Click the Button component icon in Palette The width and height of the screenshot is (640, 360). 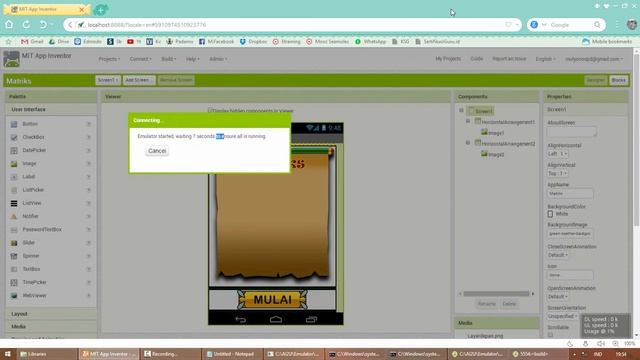click(14, 124)
